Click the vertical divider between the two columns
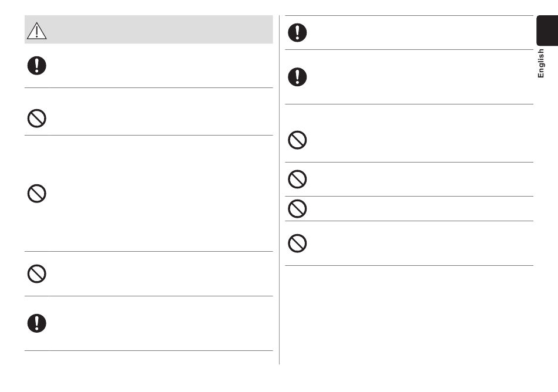Screen dimensions: 558x392 click(x=280, y=190)
